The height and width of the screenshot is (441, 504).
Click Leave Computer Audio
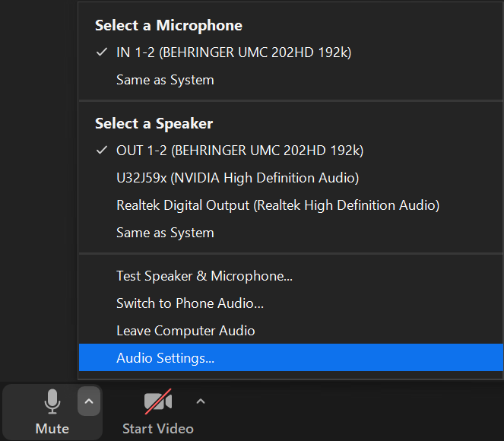(x=185, y=331)
